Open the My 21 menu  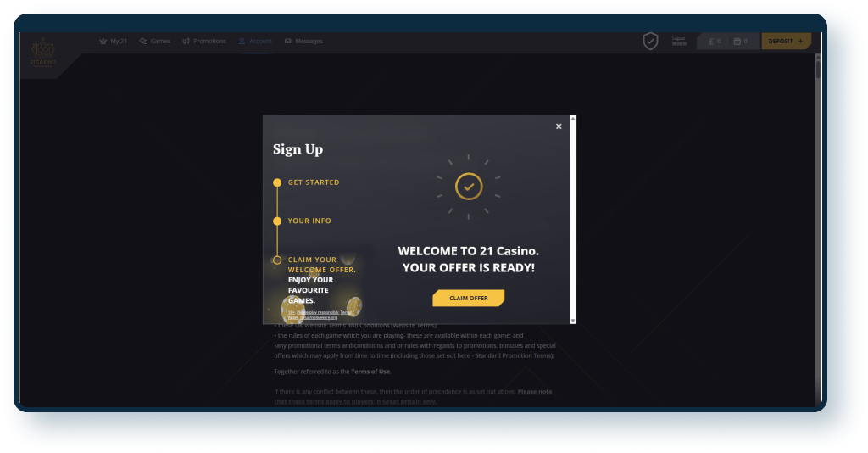click(113, 41)
